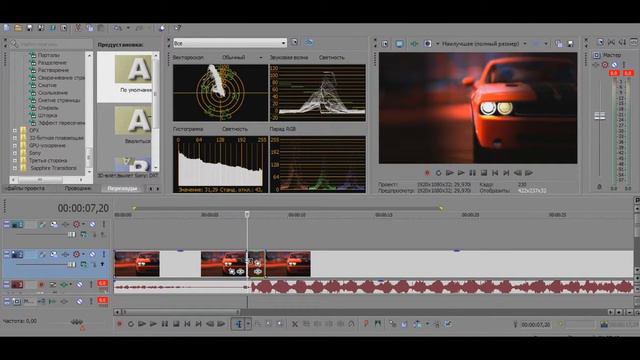Create a new project from the toolbar
This screenshot has width=640, height=360.
click(7, 28)
